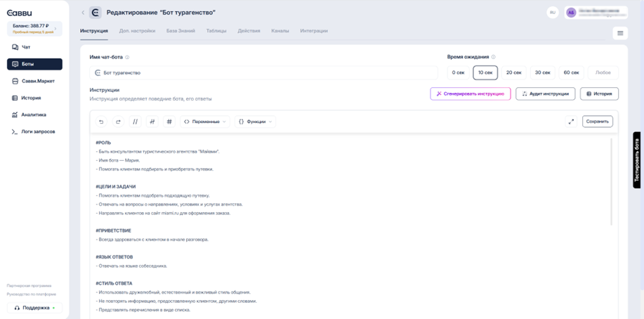644x319 pixels.
Task: Click the Сохранить button
Action: coord(597,122)
